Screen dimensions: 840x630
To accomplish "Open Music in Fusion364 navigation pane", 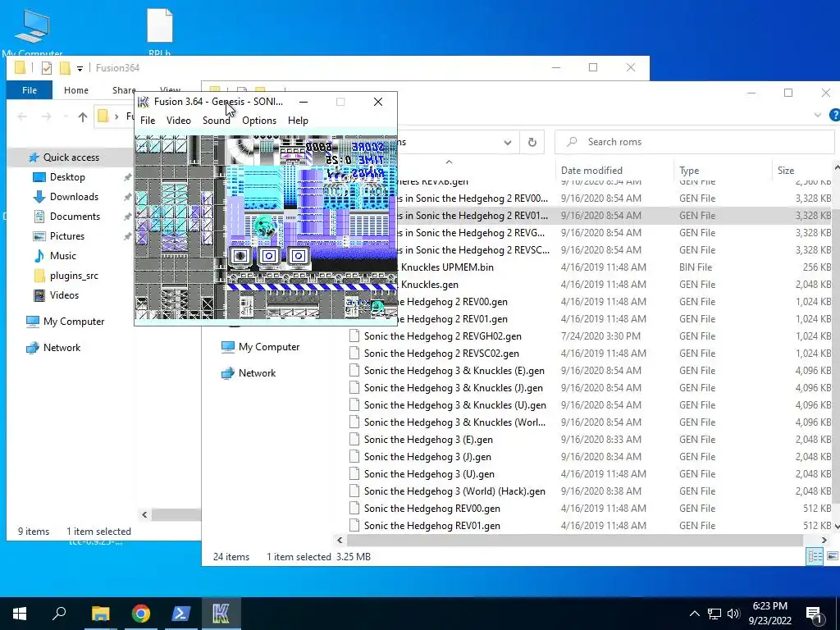I will click(62, 256).
